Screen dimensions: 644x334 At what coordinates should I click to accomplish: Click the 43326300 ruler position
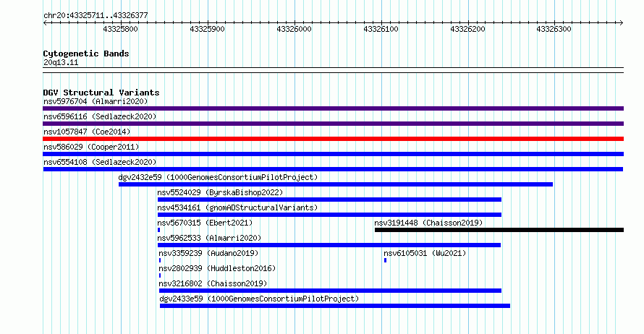[x=554, y=29]
